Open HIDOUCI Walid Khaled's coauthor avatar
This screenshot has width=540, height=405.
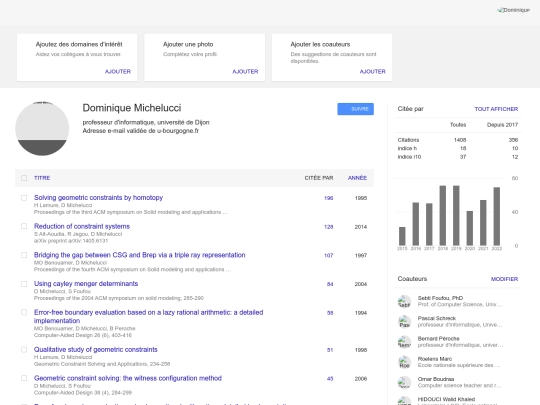[404, 401]
